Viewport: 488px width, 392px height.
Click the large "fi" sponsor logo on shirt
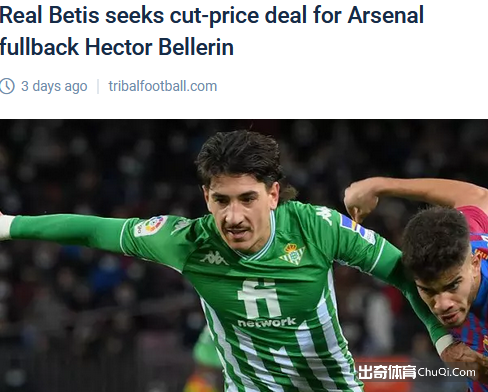point(259,299)
